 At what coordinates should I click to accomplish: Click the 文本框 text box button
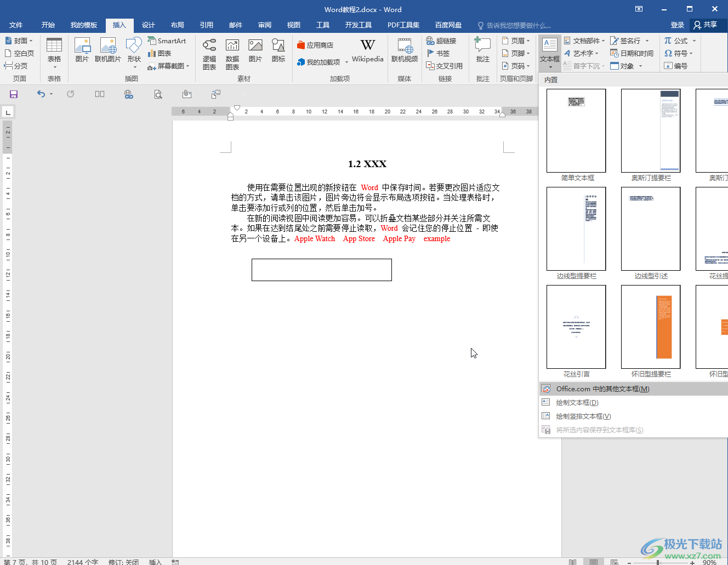[550, 53]
